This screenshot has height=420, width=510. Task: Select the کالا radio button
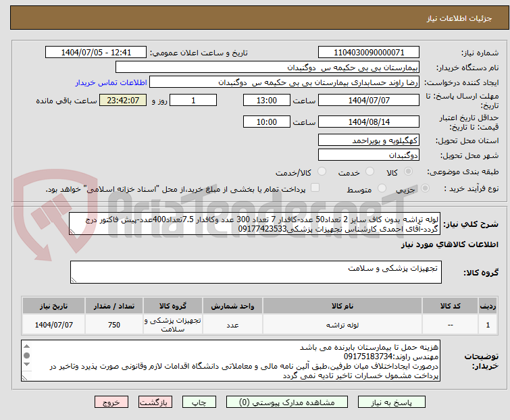(408, 172)
